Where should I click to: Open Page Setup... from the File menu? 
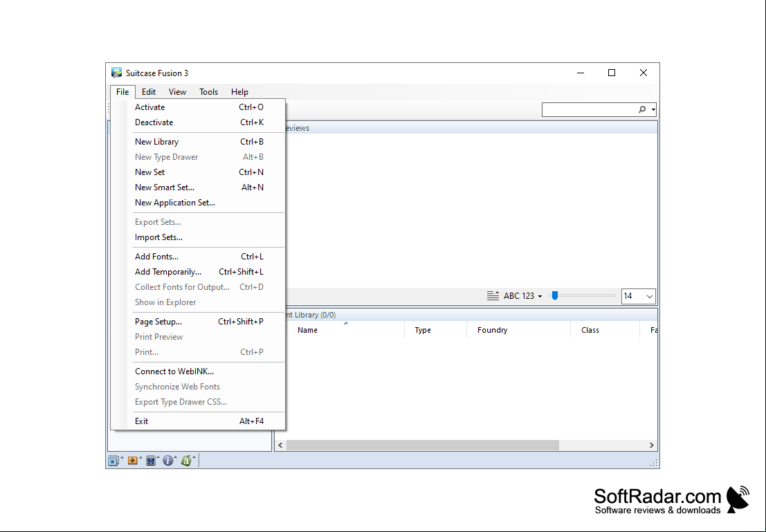(199, 322)
